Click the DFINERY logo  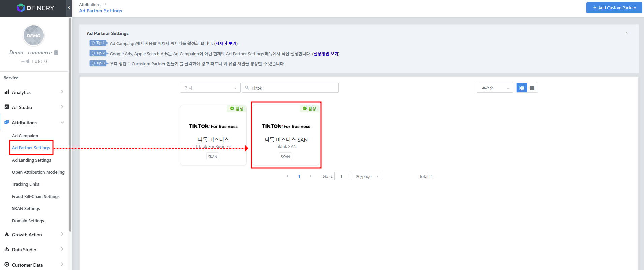coord(35,8)
